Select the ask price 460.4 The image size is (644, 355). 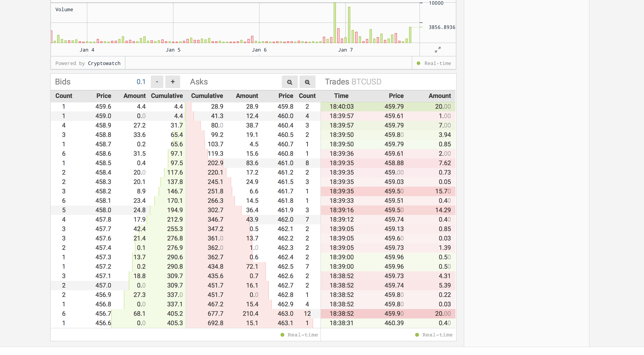[285, 125]
